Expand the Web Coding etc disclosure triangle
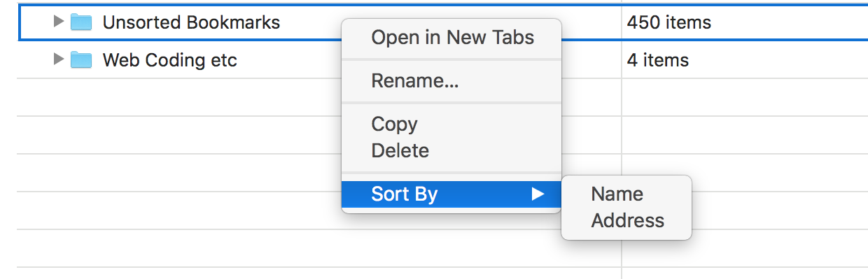 point(59,59)
